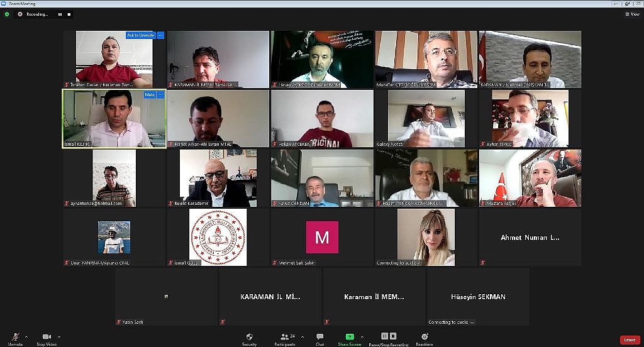Click the Unmute microphone icon

tap(16, 337)
